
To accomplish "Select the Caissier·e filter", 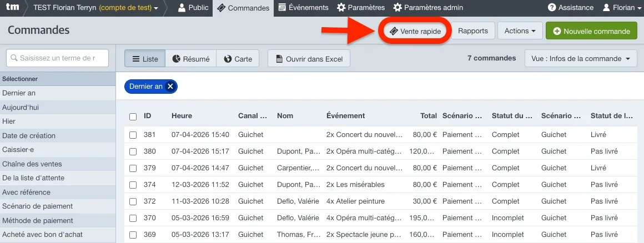I will [58, 150].
